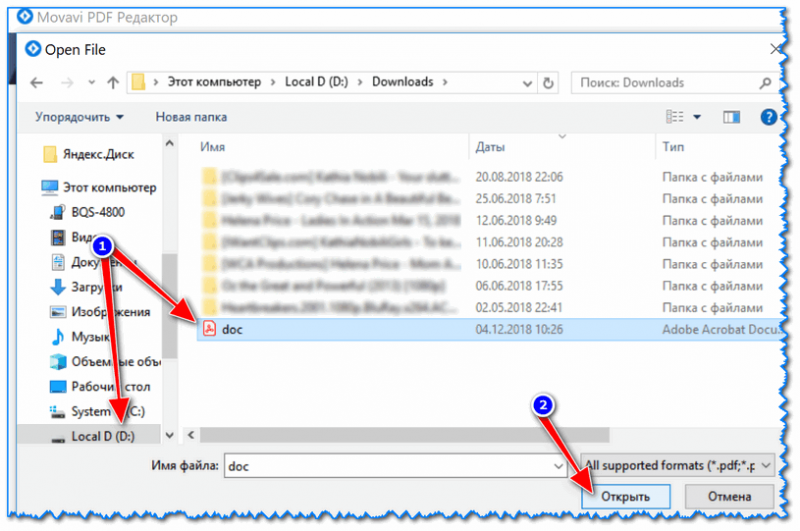
Task: Select folder dated 11.06.2018 20:28
Action: [x=488, y=242]
